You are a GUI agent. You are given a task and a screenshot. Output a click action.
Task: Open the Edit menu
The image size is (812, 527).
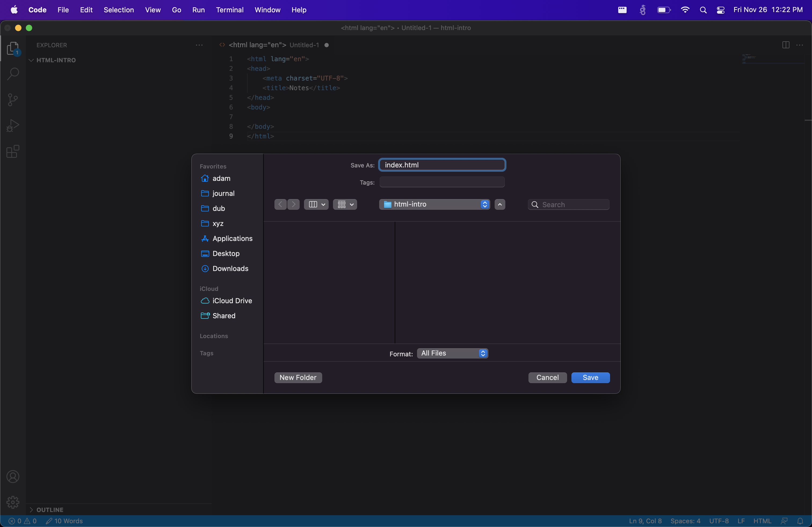[x=86, y=10]
